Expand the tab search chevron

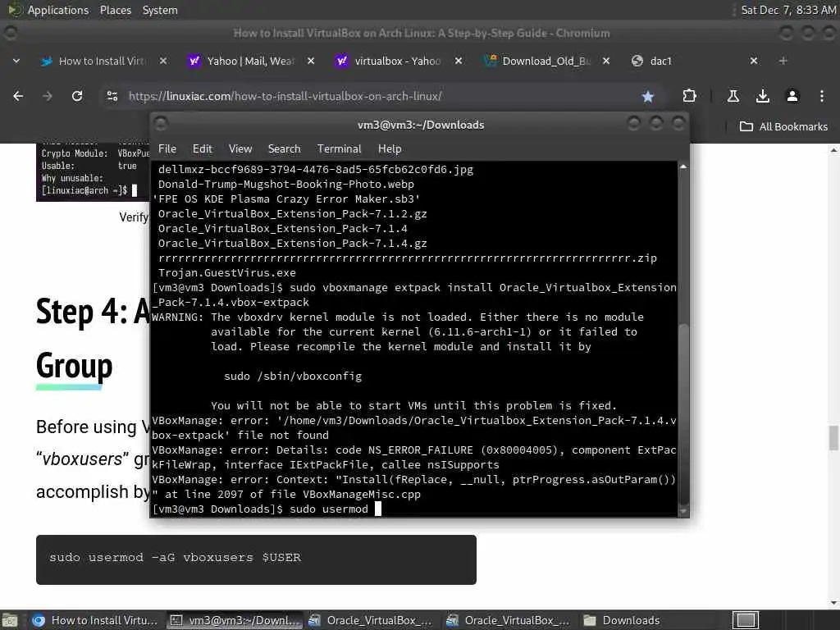[x=16, y=61]
